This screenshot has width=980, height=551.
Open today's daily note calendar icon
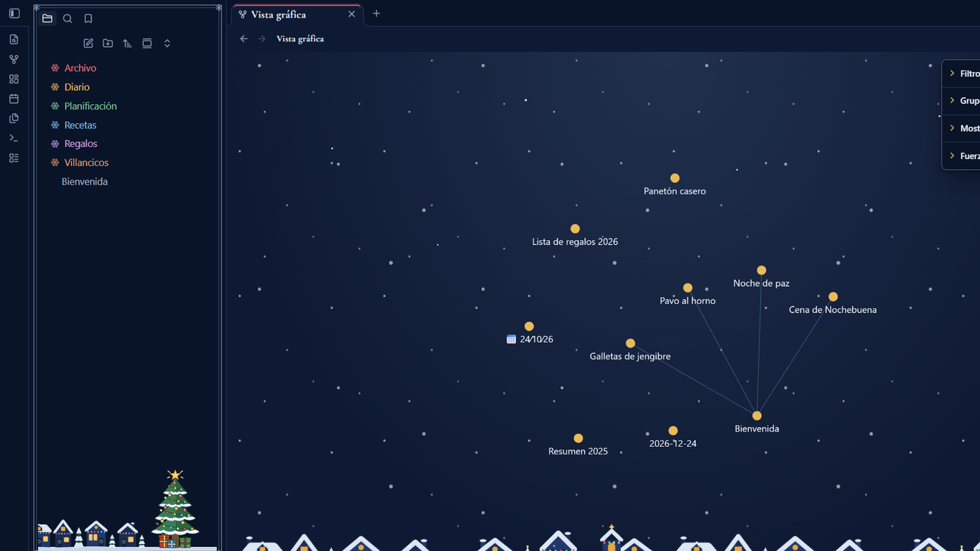click(14, 99)
